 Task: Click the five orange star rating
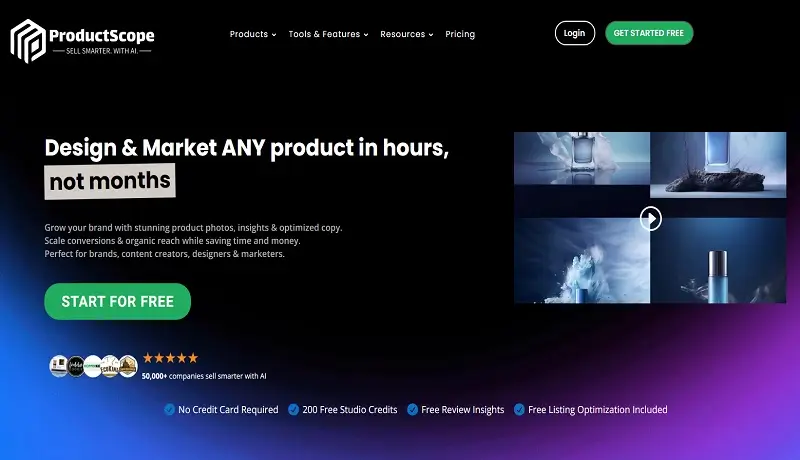point(170,358)
